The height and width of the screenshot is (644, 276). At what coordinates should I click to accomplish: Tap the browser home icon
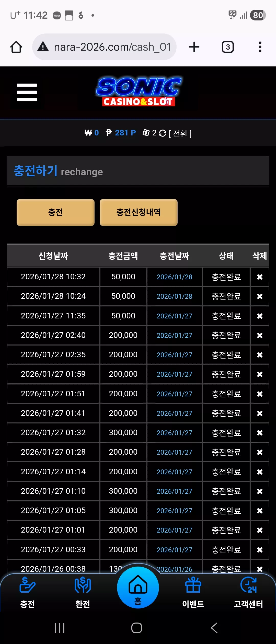pos(16,47)
